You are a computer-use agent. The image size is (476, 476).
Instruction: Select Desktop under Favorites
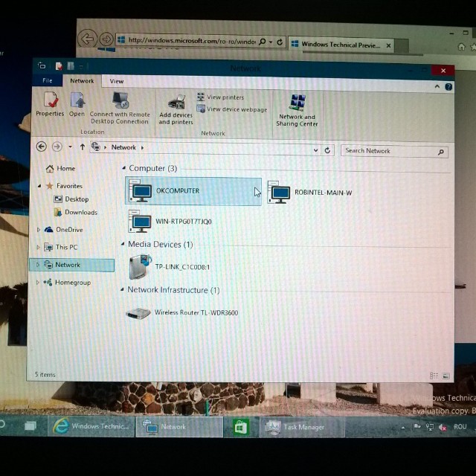click(71, 199)
